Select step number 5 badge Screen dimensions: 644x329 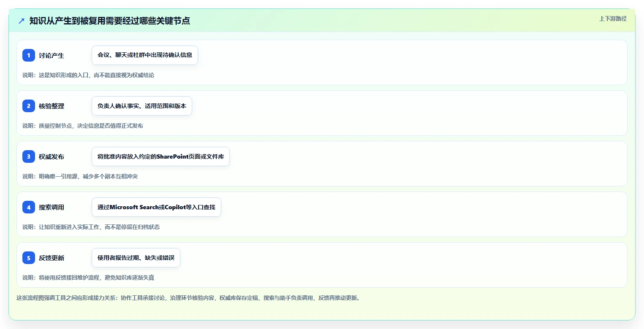[x=29, y=258]
